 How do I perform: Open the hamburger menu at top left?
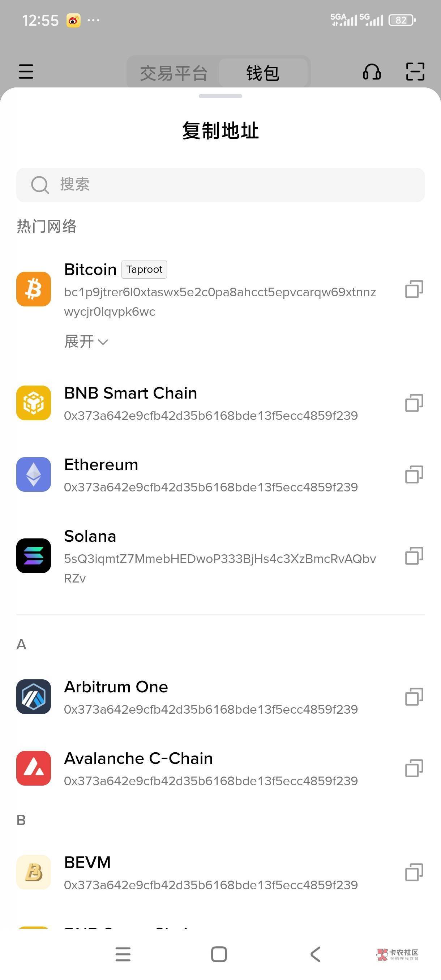(x=26, y=72)
